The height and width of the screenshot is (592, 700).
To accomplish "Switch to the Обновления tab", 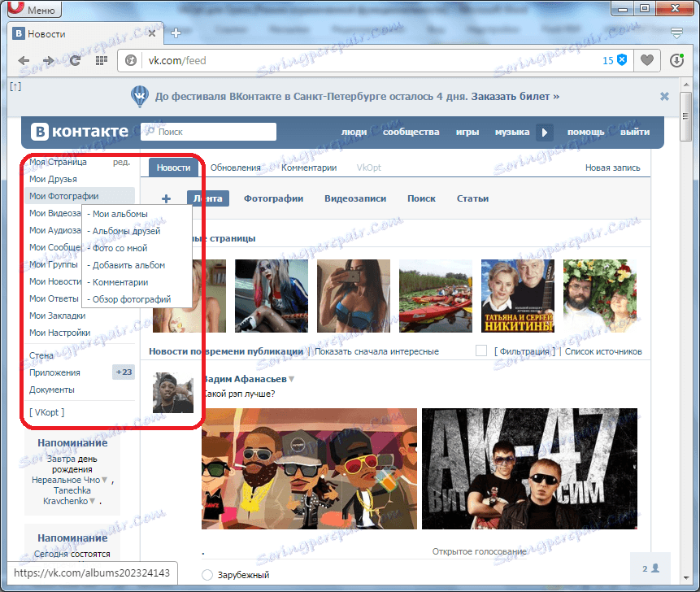I will click(235, 168).
